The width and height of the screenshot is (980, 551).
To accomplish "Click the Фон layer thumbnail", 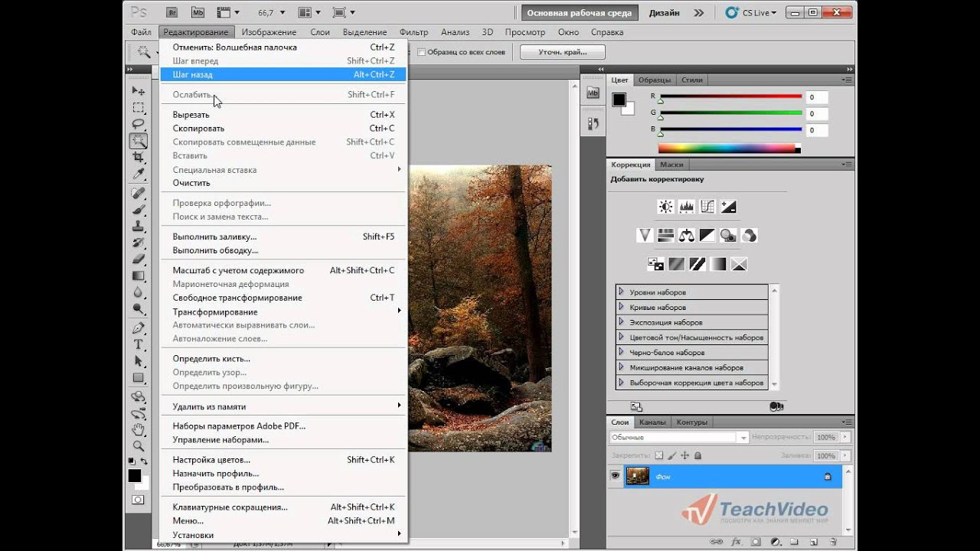I will click(638, 476).
